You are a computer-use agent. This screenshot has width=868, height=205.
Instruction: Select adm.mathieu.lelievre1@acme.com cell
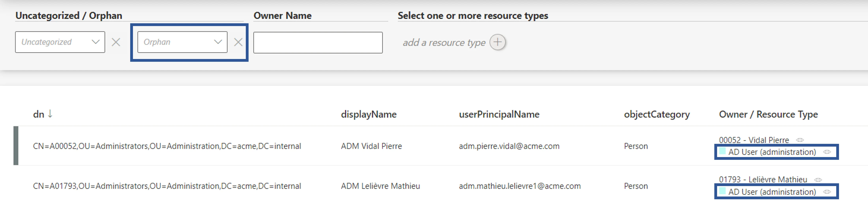point(520,186)
